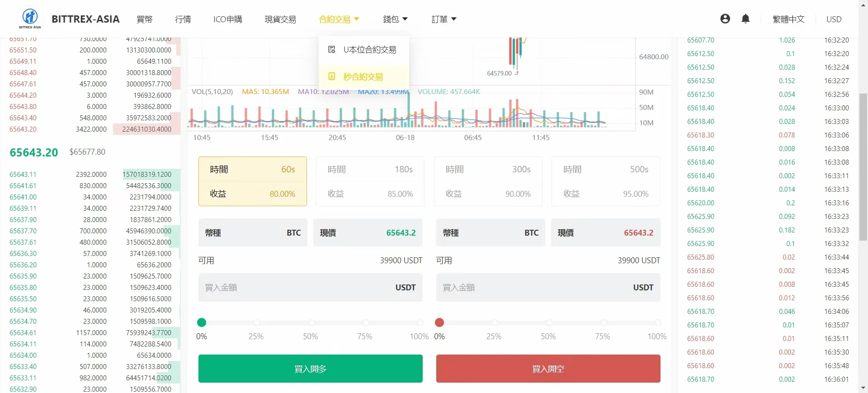This screenshot has width=868, height=393.
Task: Select the bid order row 65641.61
Action: (x=90, y=185)
